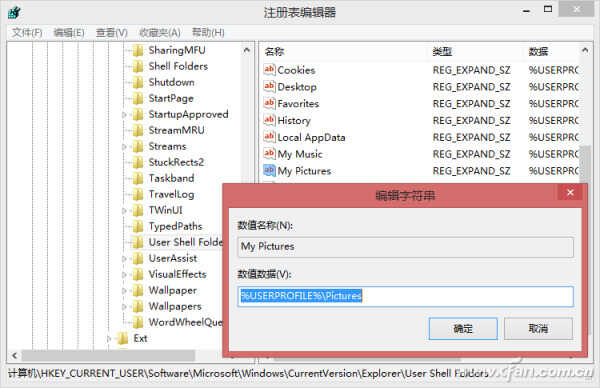Select the User Shell Folders folder icon
Image resolution: width=600 pixels, height=388 pixels.
[x=137, y=243]
